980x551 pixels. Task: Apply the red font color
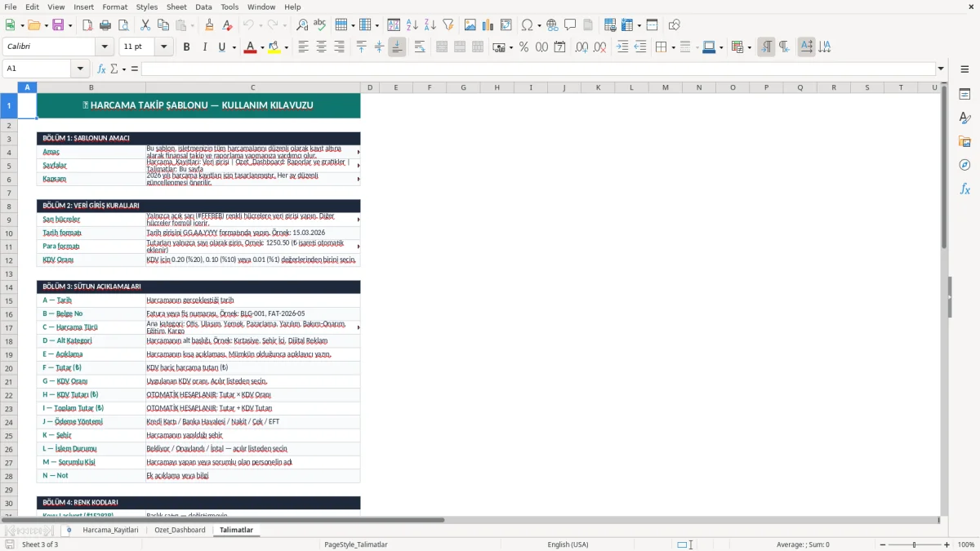click(x=249, y=47)
